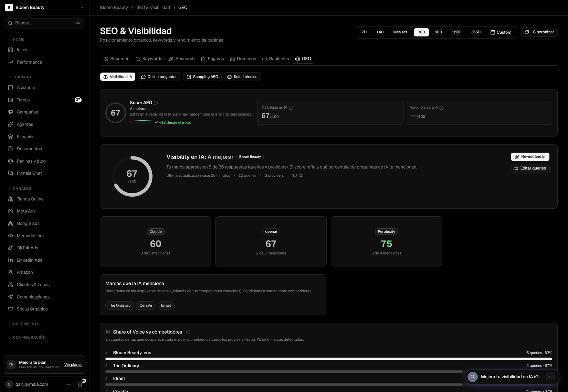Show Share of Voice info tooltip
This screenshot has height=392, width=568.
point(188,332)
